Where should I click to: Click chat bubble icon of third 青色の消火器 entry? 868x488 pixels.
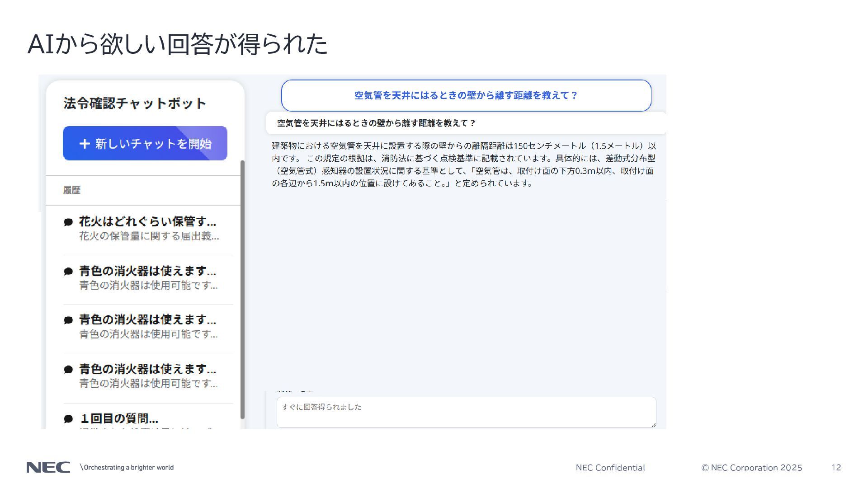(68, 369)
